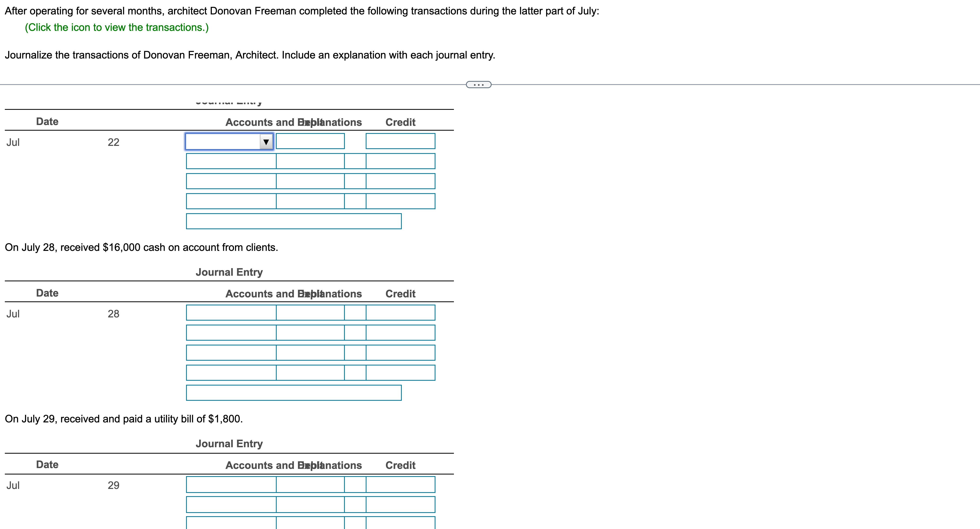980x529 pixels.
Task: Focus the debit field in July 28 second row
Action: click(310, 333)
